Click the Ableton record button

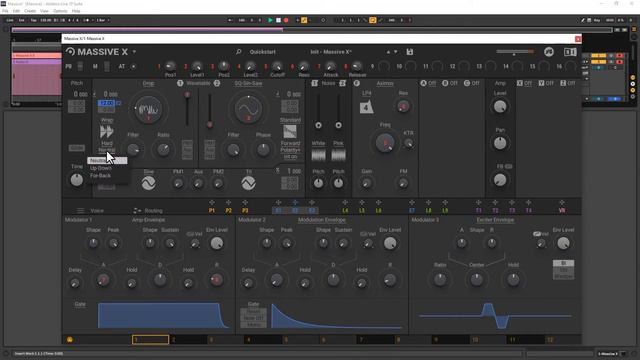(x=286, y=20)
